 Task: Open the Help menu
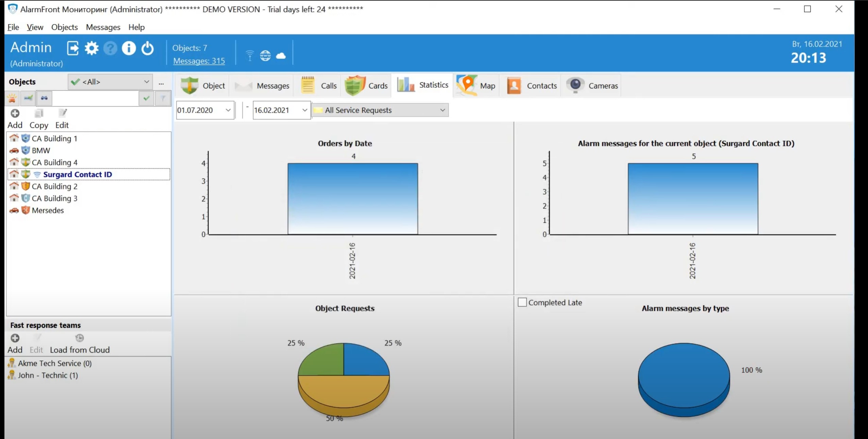[136, 27]
